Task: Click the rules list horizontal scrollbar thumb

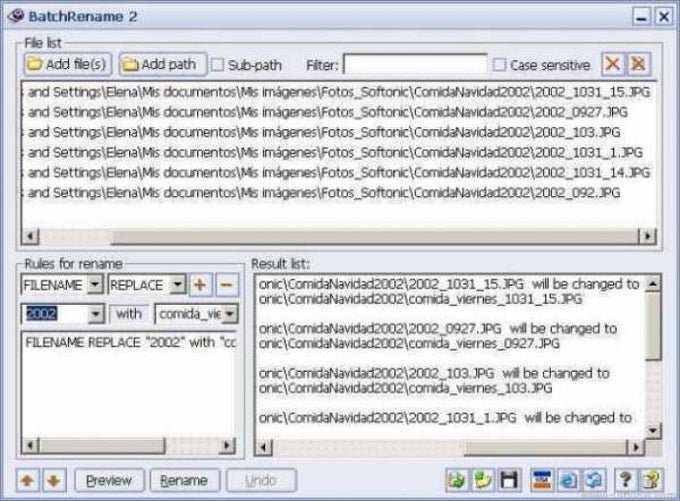Action: (102, 445)
